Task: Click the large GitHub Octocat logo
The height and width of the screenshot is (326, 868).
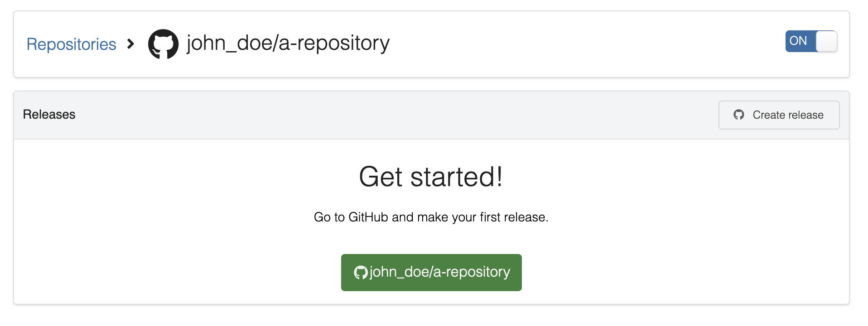Action: pos(163,44)
